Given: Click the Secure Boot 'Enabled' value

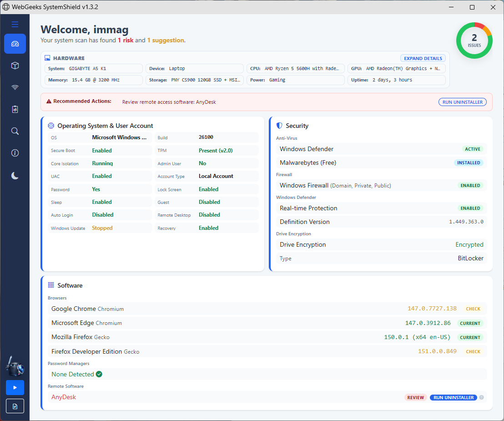Looking at the screenshot, I should (102, 151).
